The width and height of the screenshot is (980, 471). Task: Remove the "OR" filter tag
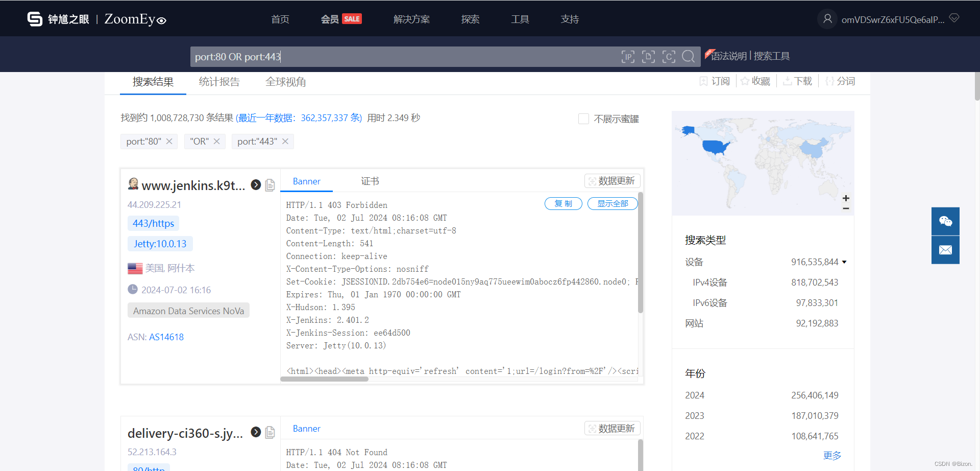217,142
